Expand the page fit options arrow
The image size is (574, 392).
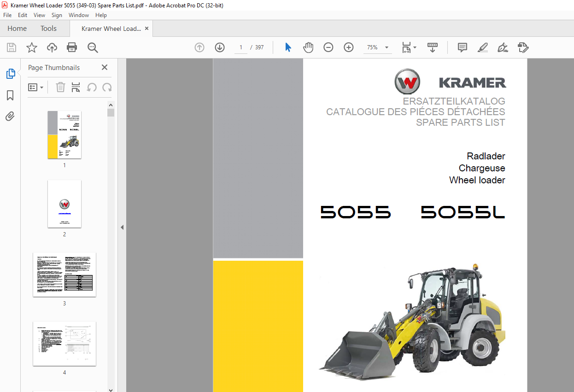click(415, 47)
